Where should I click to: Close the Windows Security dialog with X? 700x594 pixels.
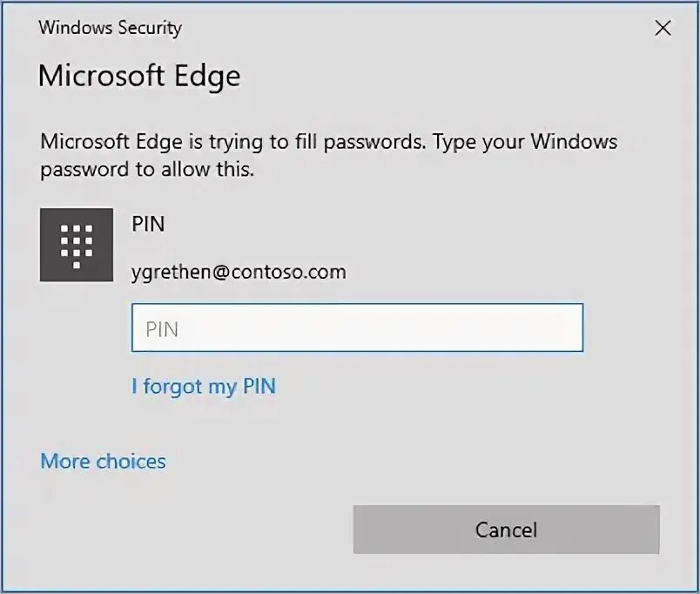click(x=663, y=28)
